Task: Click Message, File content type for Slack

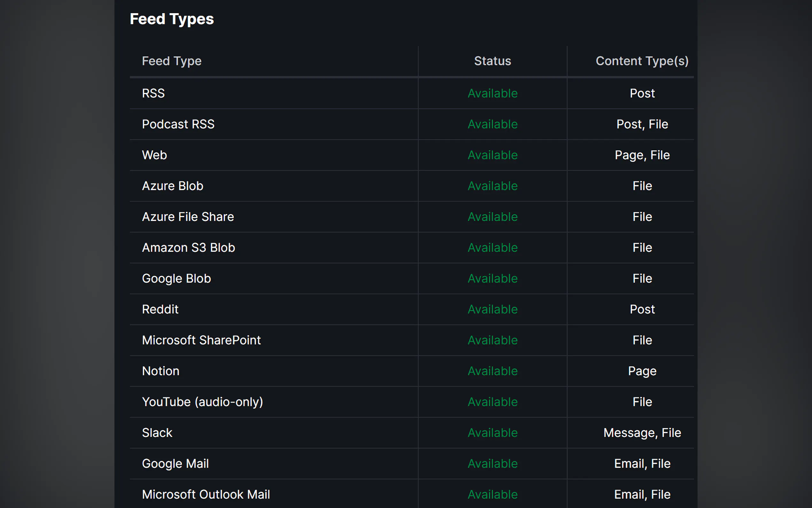Action: [642, 433]
